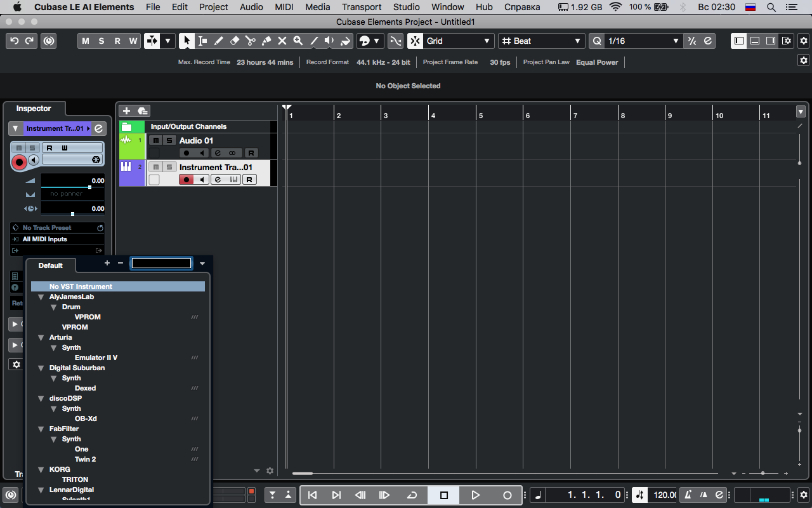
Task: Open the info line setup gear icon
Action: tap(804, 60)
